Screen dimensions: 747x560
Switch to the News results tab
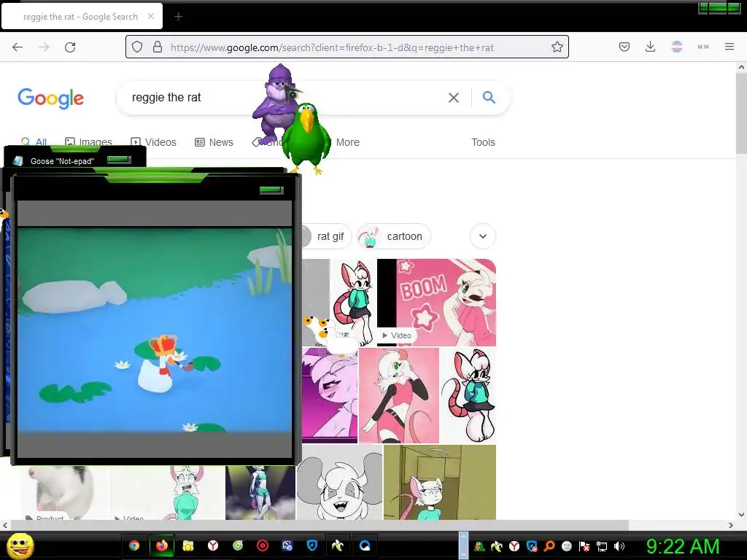point(214,142)
